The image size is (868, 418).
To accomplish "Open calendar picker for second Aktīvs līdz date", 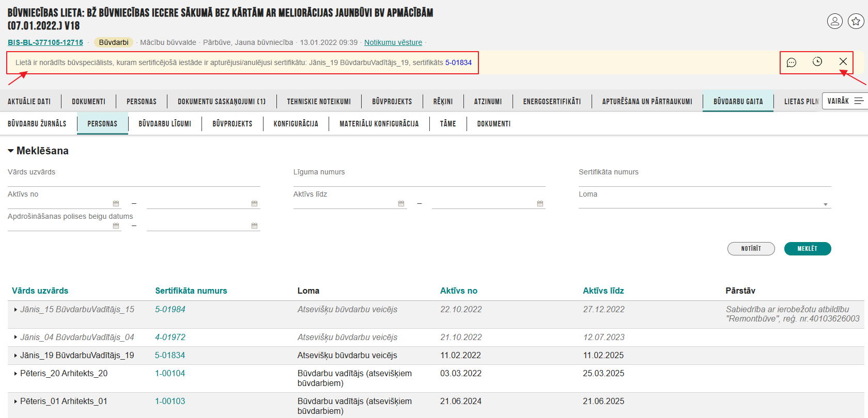I will (x=540, y=203).
